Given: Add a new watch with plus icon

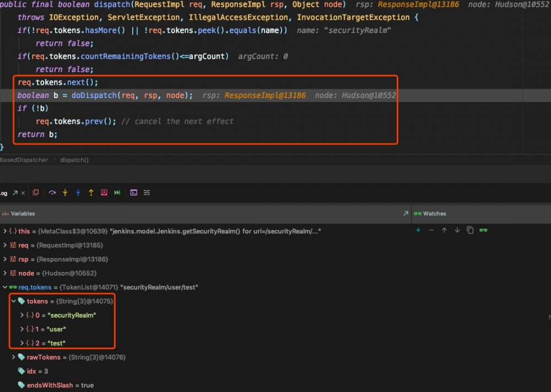Looking at the screenshot, I should point(418,230).
